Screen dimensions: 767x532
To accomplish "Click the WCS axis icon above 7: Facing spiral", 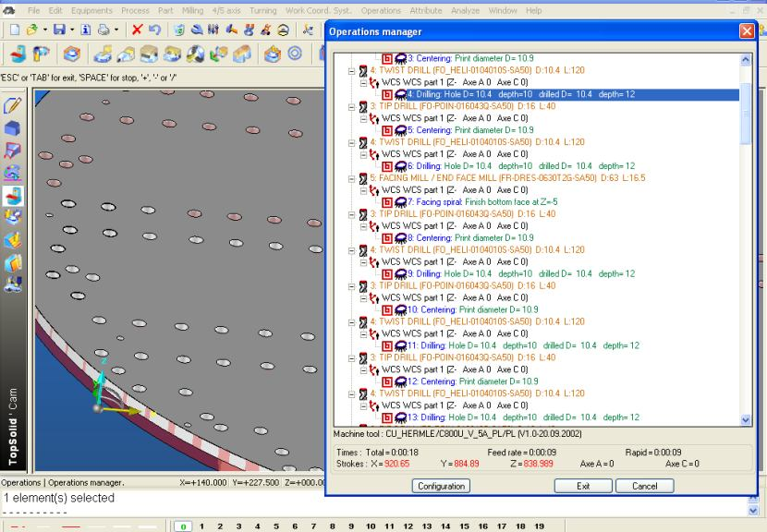I will click(x=374, y=190).
